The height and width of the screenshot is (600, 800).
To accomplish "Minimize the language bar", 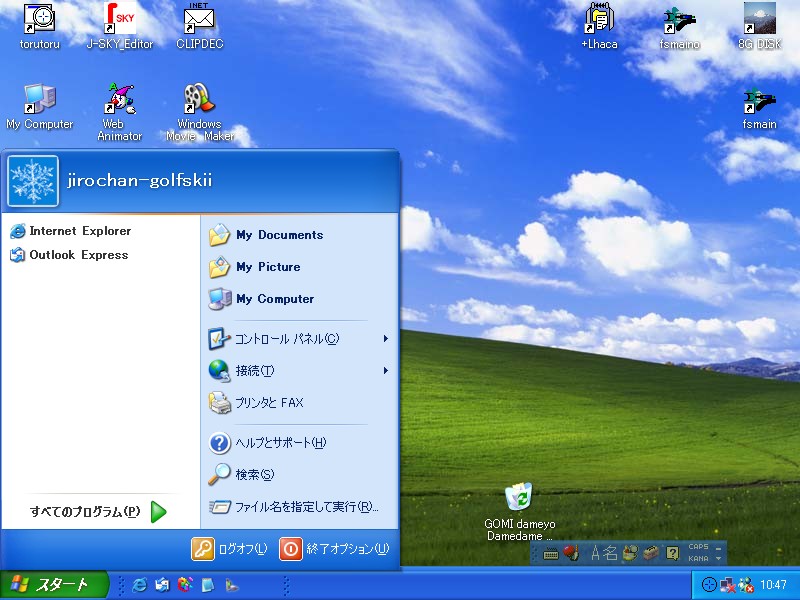I will 718,547.
